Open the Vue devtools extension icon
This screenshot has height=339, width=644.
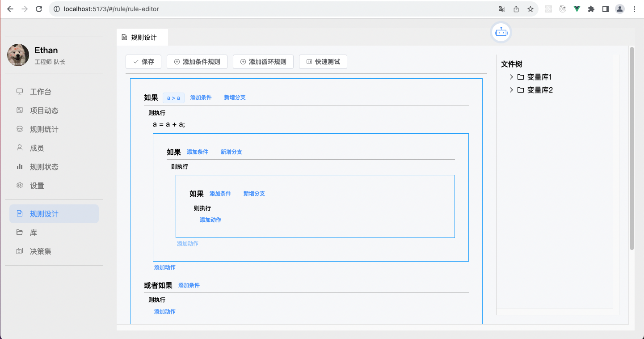[x=577, y=9]
